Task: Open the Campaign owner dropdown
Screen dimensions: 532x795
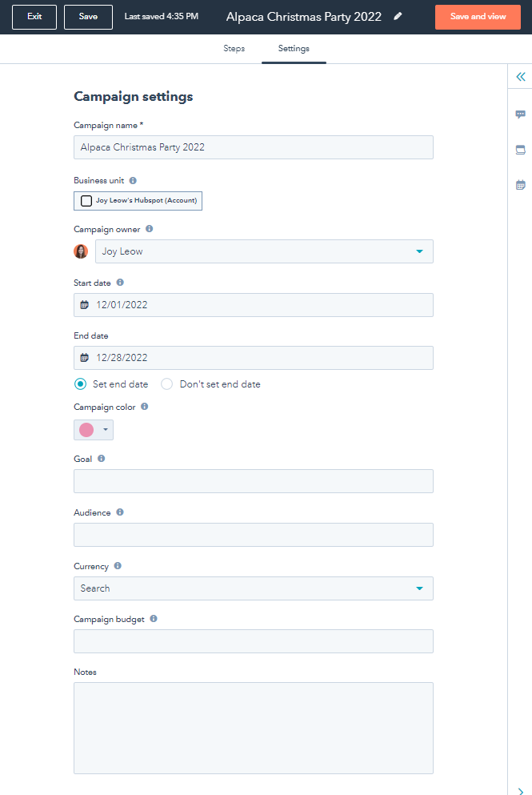Action: (x=264, y=251)
